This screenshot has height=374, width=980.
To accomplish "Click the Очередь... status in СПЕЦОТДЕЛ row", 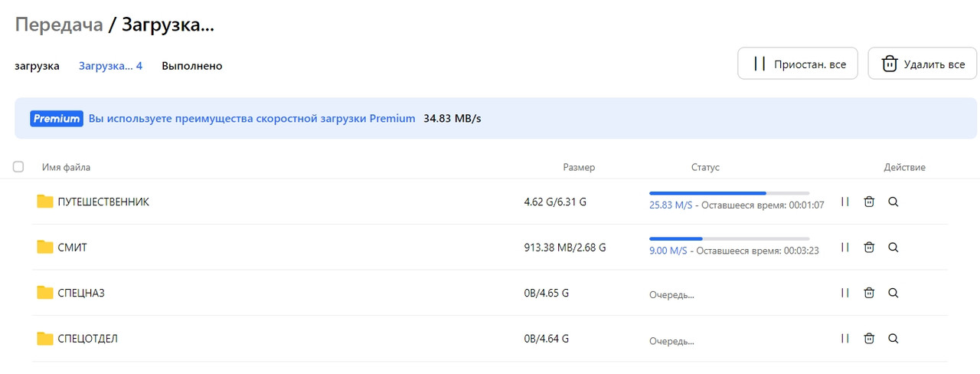I will click(671, 341).
